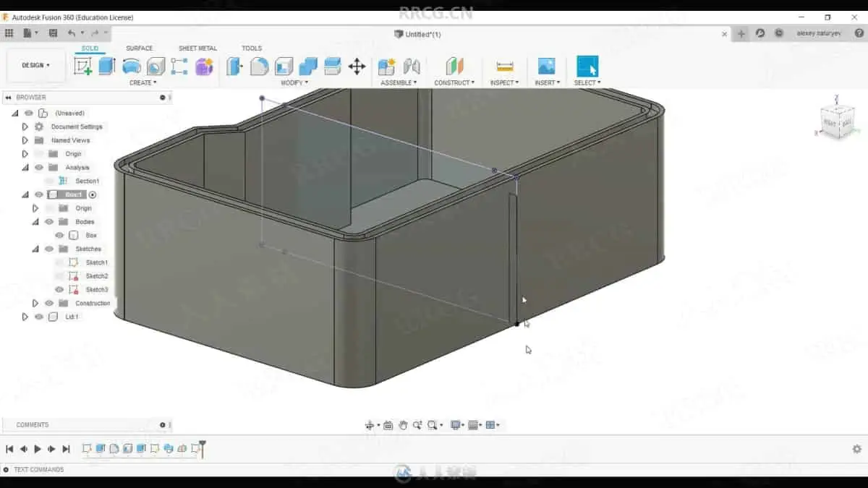868x488 pixels.
Task: Click the timeline end marker
Action: [x=203, y=448]
